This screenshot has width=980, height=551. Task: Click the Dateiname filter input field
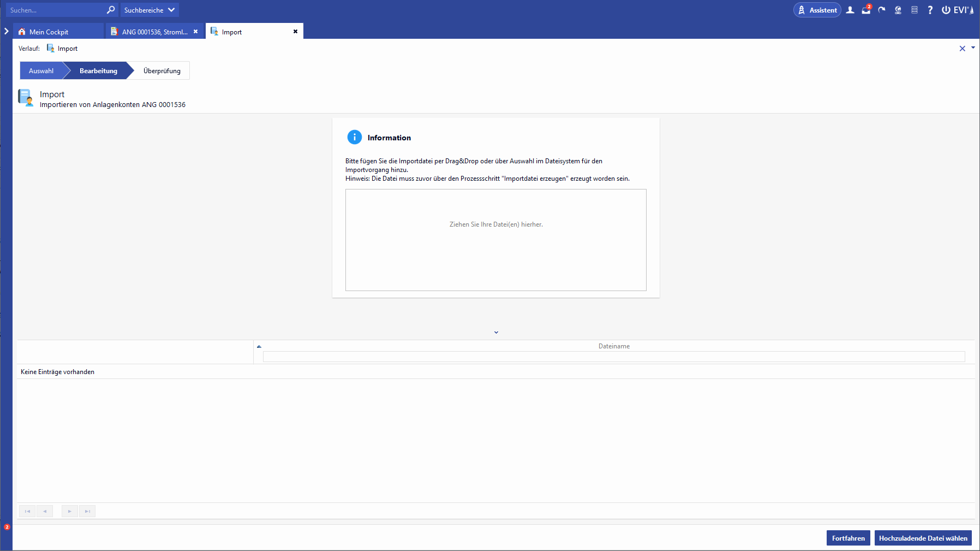(x=613, y=357)
